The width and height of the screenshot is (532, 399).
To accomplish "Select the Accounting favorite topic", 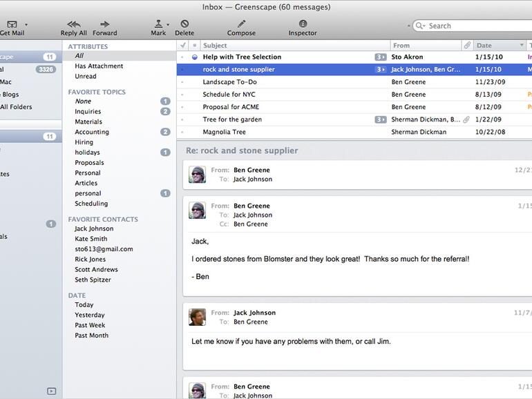I will (x=92, y=132).
